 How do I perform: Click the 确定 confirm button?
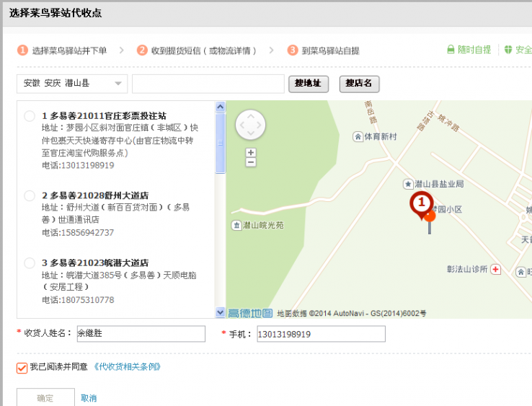tap(45, 398)
